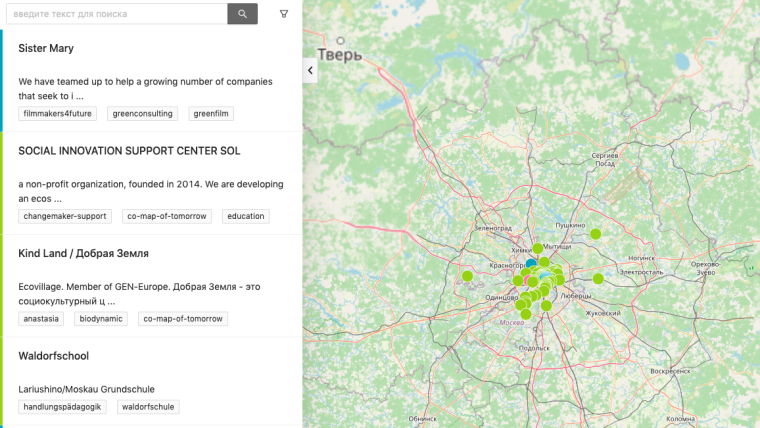This screenshot has height=428, width=760.
Task: Select the waldorfschule tag
Action: pos(148,407)
